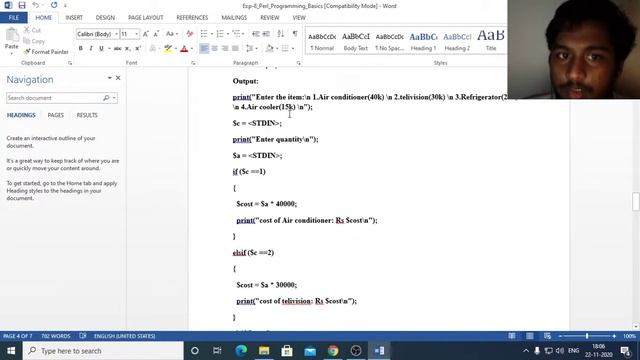640x360 pixels.
Task: Click the Paste button
Action: [x=11, y=41]
